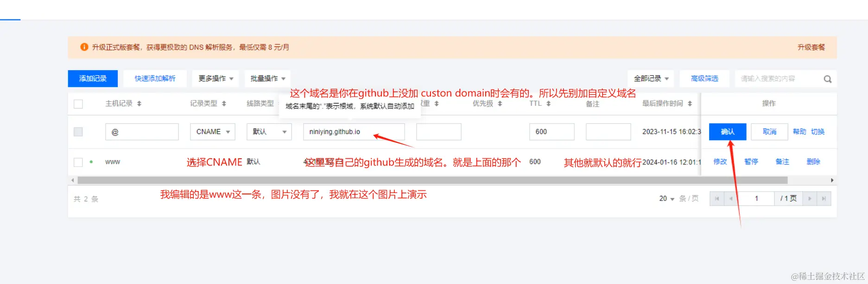
Task: Click the orange info icon in upgrade banner
Action: coord(84,47)
